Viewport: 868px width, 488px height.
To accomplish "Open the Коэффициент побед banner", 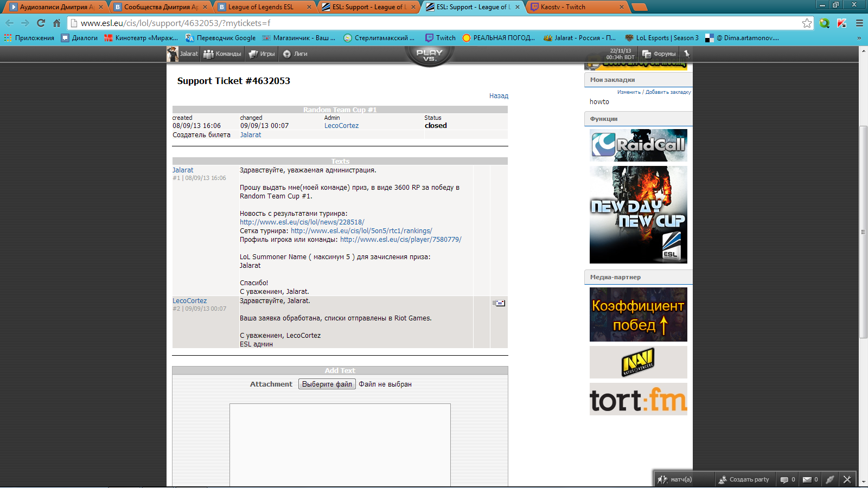I will pos(639,314).
